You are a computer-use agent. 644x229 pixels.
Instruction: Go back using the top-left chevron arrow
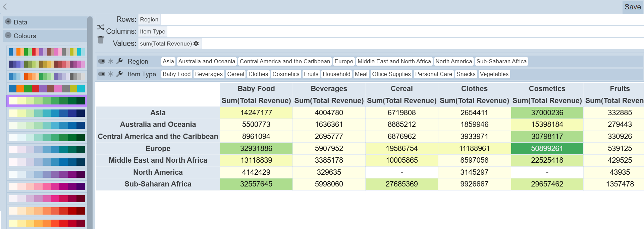(x=5, y=6)
